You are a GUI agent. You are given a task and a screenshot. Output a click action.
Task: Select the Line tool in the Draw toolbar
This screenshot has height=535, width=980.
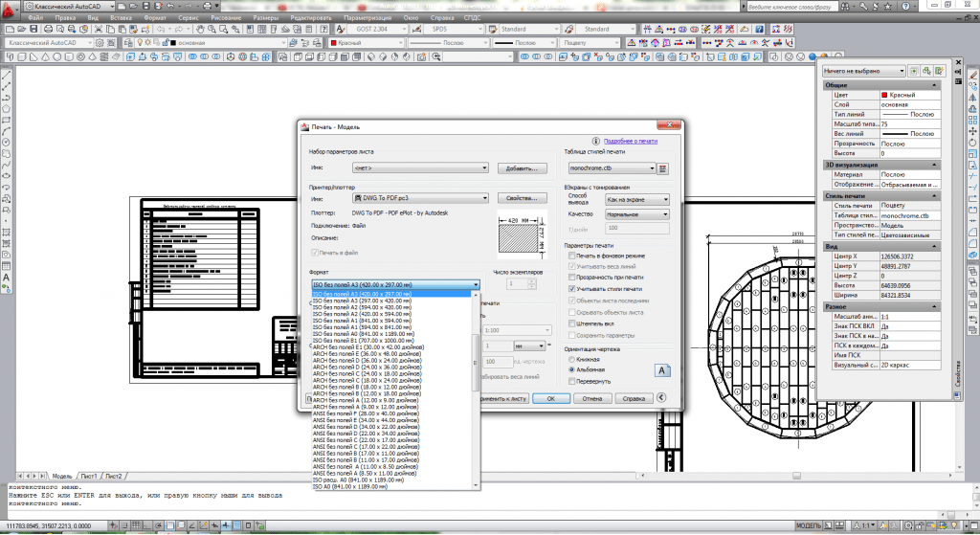pyautogui.click(x=7, y=76)
